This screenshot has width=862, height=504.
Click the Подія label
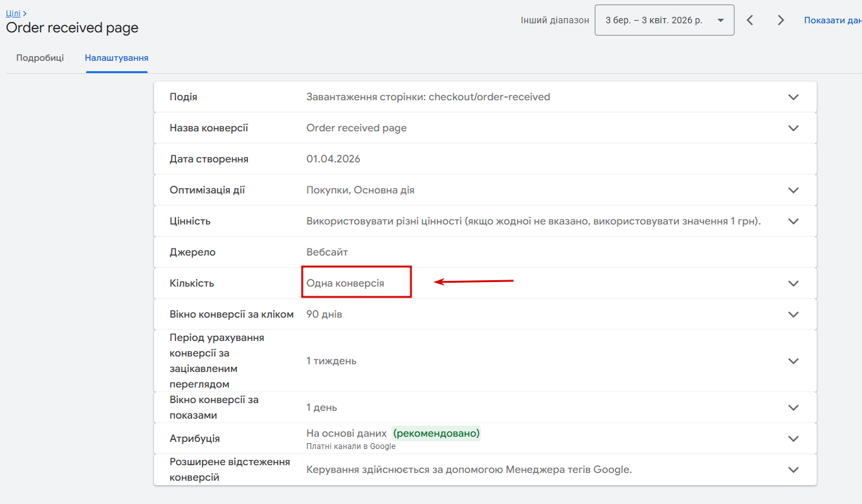(x=183, y=97)
